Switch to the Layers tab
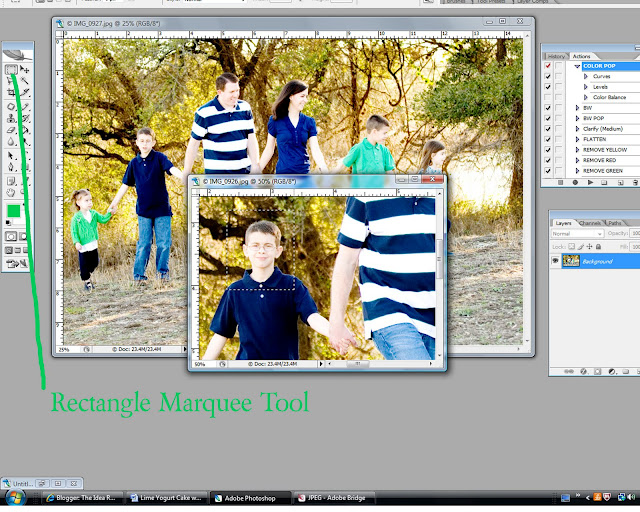 [x=563, y=223]
